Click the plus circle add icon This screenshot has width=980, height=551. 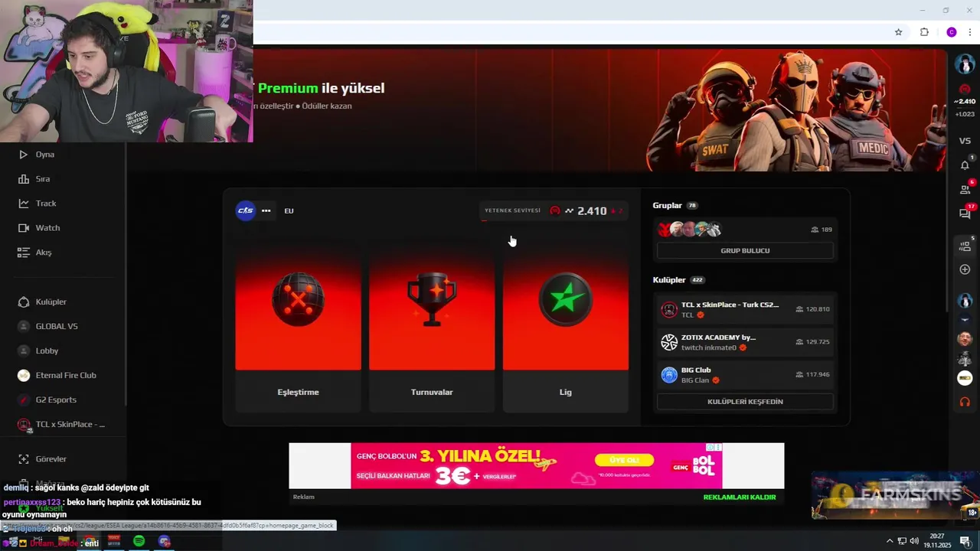pos(965,269)
